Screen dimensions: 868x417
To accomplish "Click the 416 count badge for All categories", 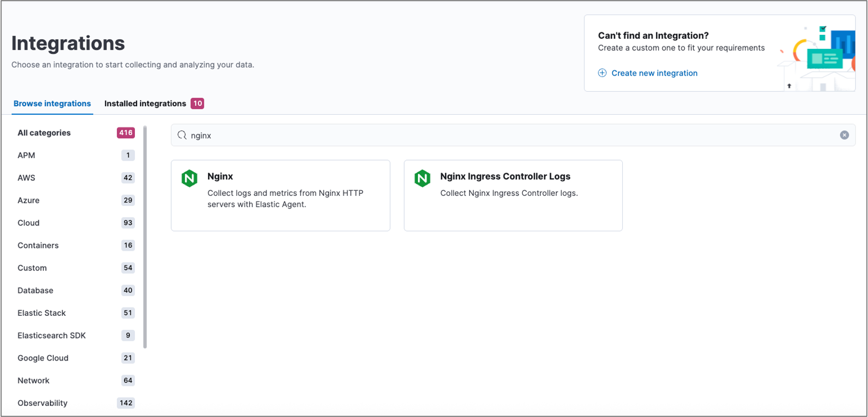I will [x=126, y=133].
